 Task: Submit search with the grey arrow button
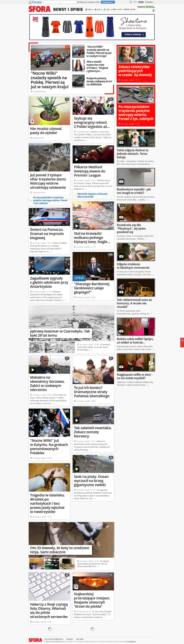tap(154, 10)
